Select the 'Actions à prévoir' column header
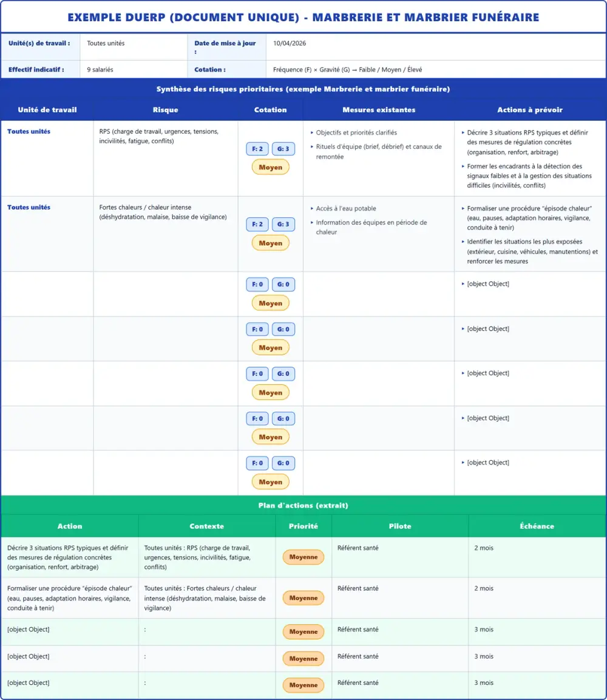Image resolution: width=607 pixels, height=700 pixels. point(530,110)
